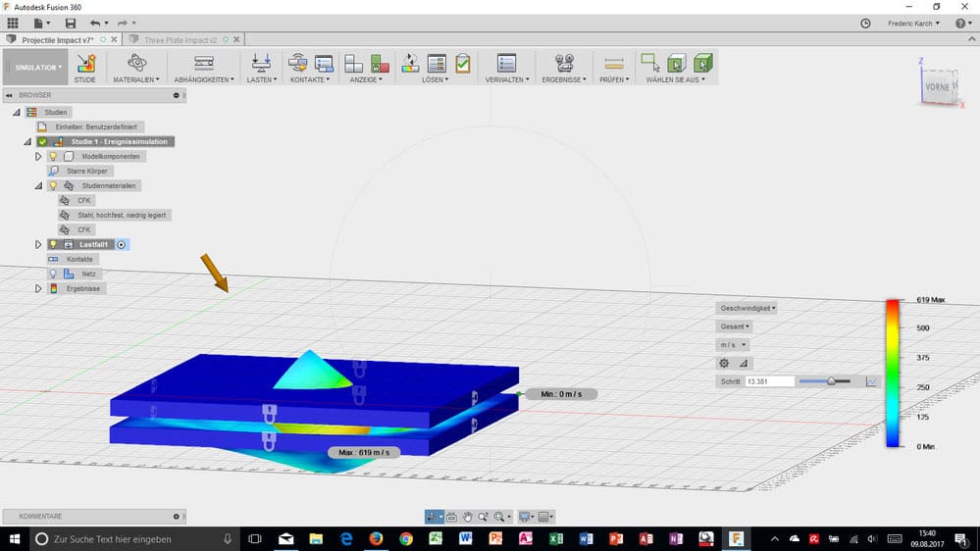This screenshot has height=551, width=980.
Task: Collapse the Studienmaterialien tree node
Action: click(x=38, y=185)
